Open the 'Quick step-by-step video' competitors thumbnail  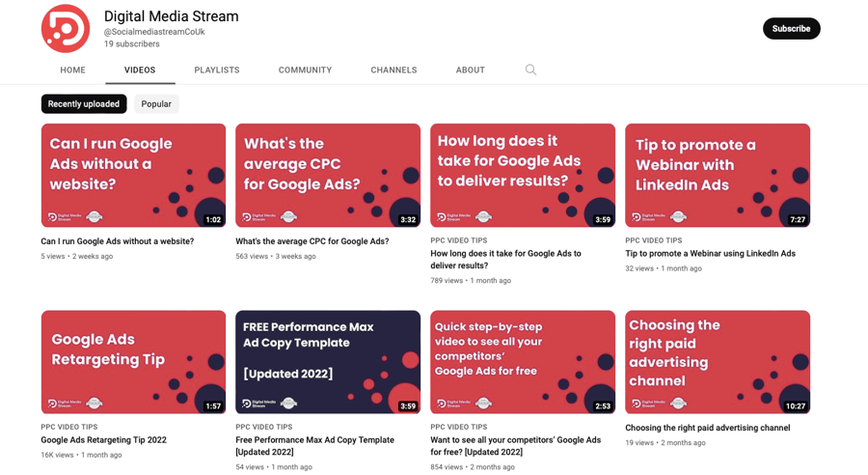[523, 362]
